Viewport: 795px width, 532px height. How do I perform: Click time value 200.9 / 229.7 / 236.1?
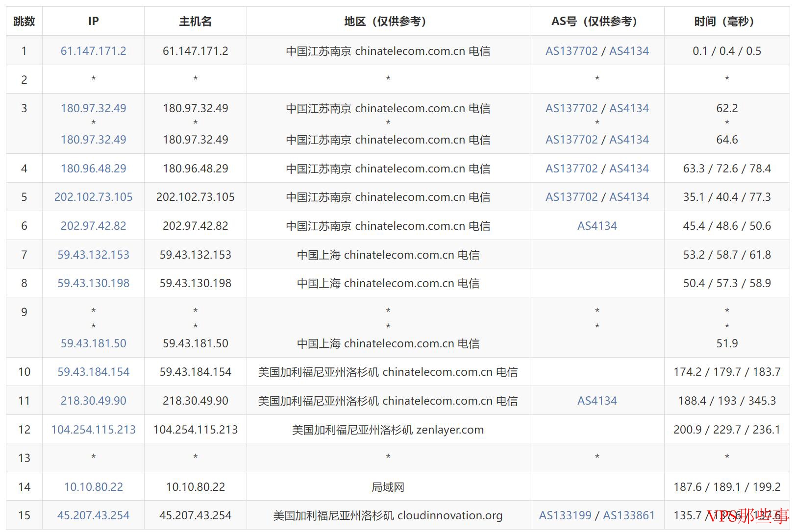coord(727,430)
